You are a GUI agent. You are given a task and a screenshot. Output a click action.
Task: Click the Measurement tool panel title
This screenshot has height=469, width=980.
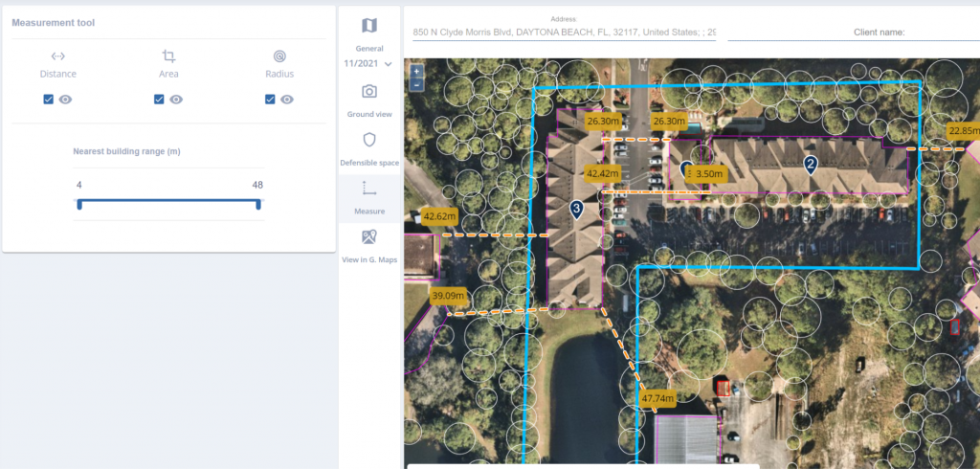click(x=54, y=23)
